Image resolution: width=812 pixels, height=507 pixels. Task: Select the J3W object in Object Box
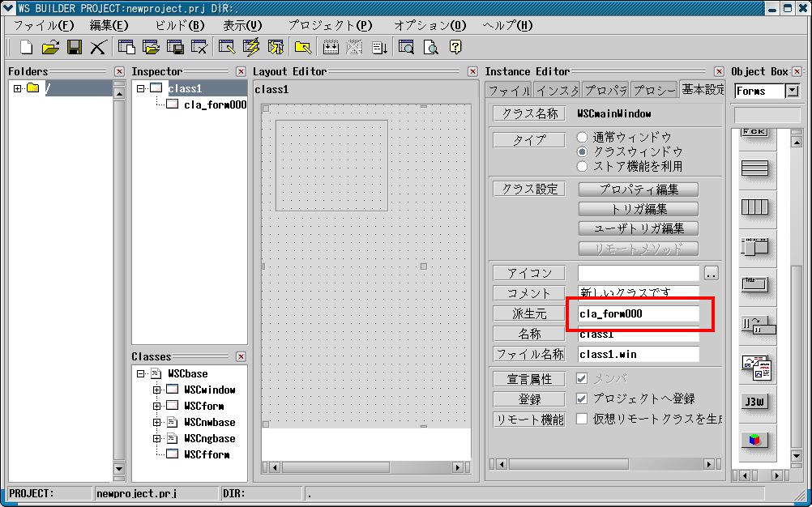coord(754,402)
